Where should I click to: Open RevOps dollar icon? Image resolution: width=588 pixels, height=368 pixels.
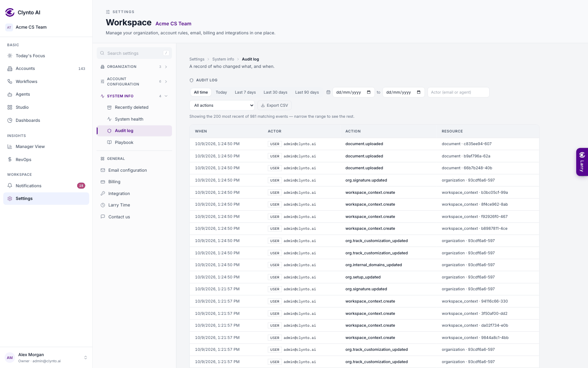[10, 159]
